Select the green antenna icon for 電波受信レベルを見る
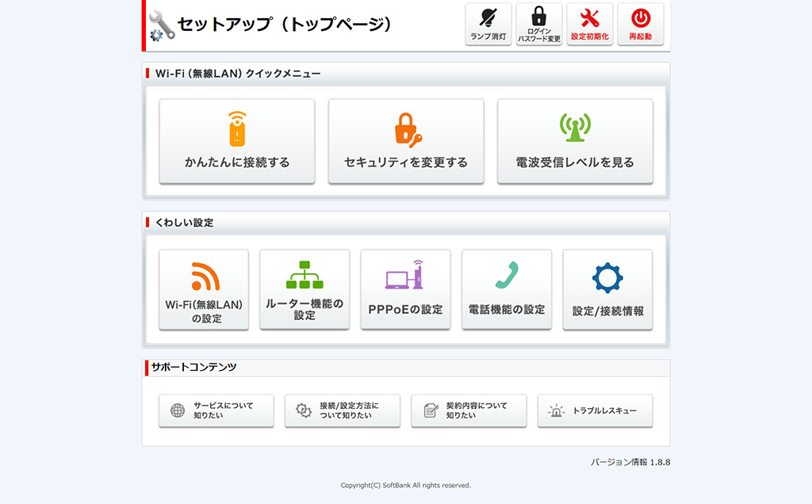 click(x=575, y=127)
